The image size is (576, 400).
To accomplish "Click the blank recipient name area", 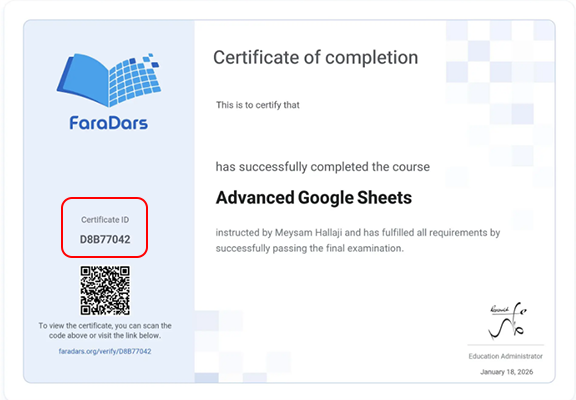I will click(323, 136).
